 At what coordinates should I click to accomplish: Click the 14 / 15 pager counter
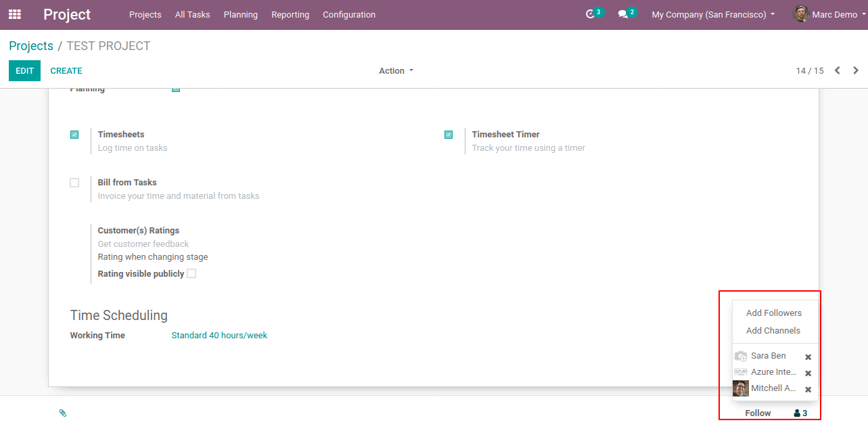[810, 70]
